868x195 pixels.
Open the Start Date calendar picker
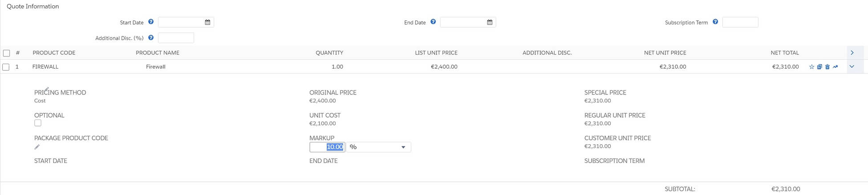(x=207, y=22)
